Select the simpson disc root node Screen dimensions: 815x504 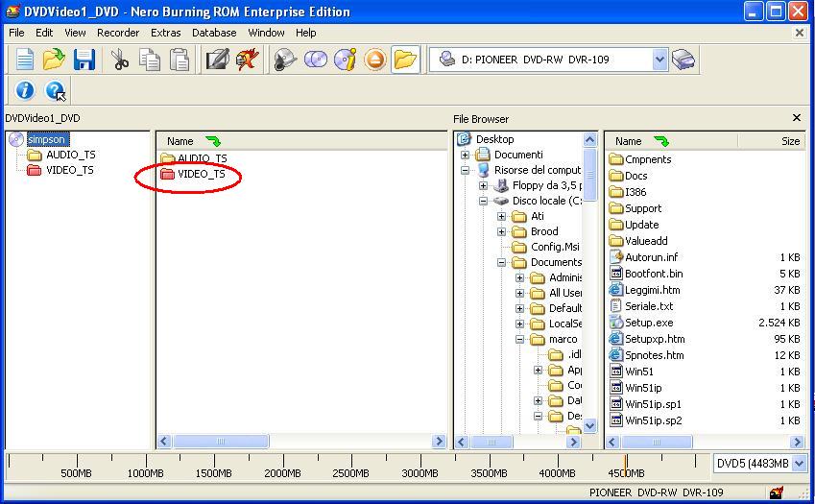click(x=47, y=139)
